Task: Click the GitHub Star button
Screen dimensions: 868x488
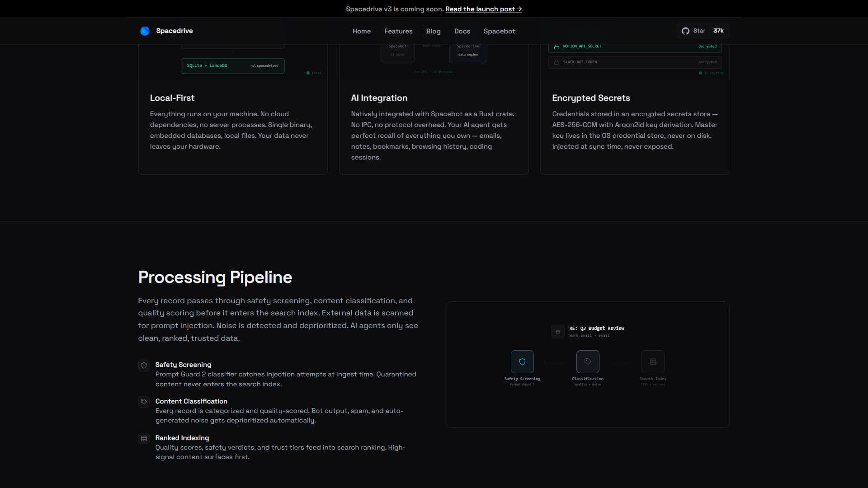Action: coord(703,31)
